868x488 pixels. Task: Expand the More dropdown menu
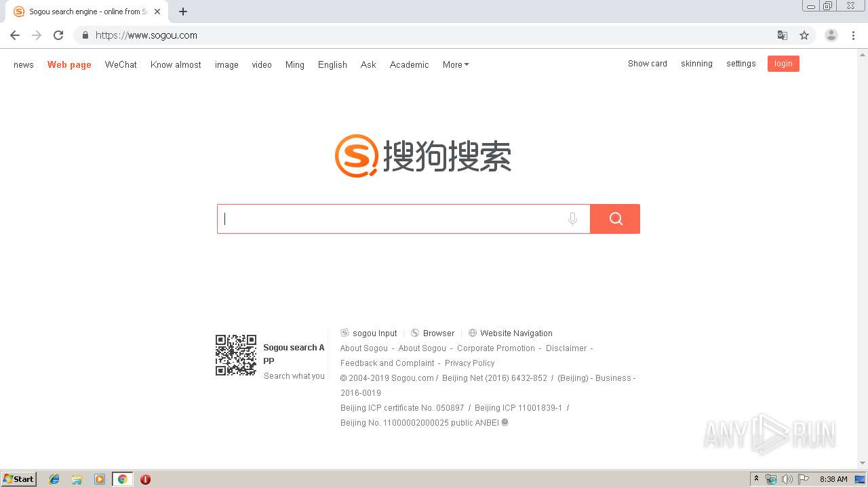(456, 64)
